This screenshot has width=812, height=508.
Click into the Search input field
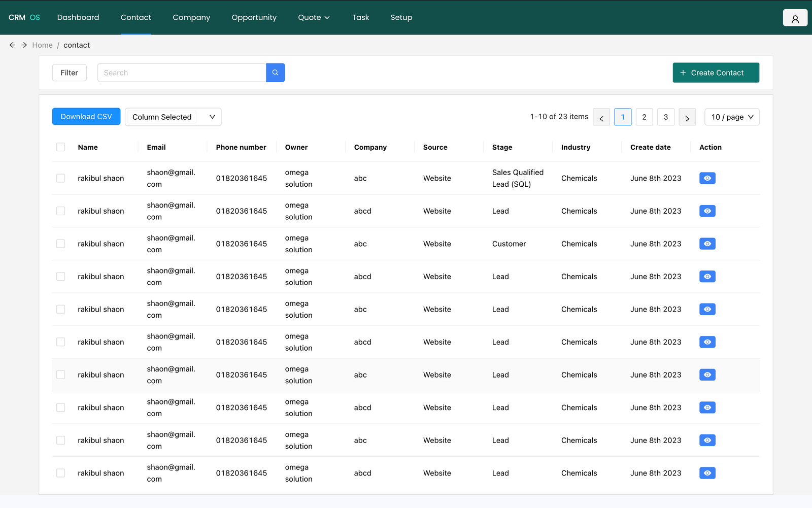[x=182, y=73]
